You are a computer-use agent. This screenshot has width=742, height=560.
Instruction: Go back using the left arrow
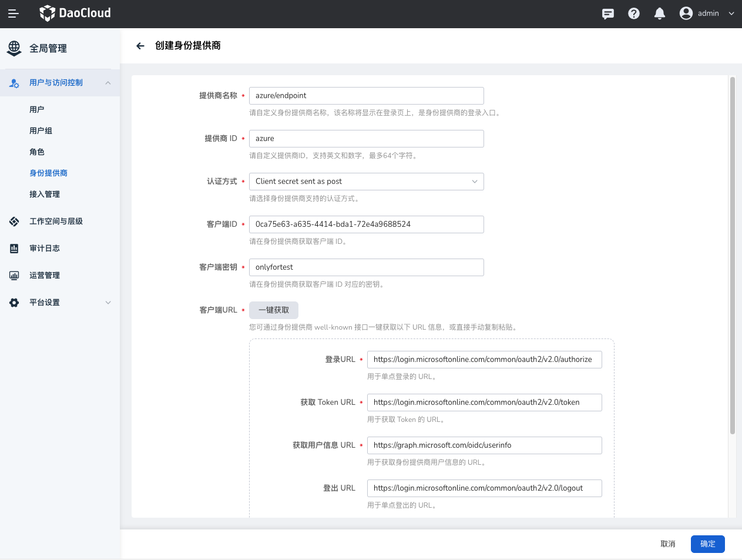tap(140, 46)
